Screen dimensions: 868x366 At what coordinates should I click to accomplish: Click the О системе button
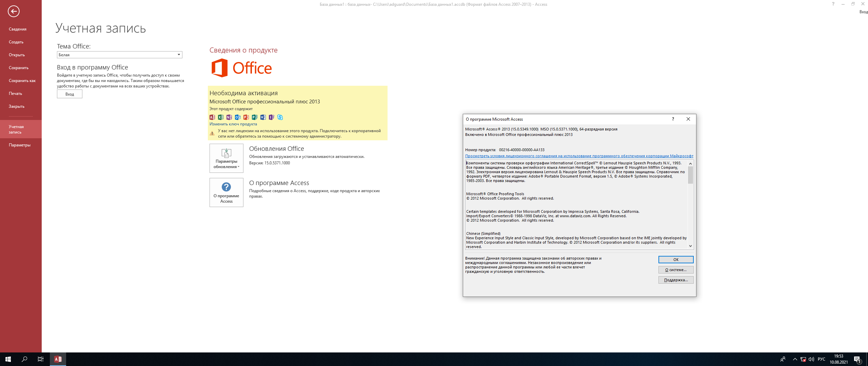click(675, 270)
